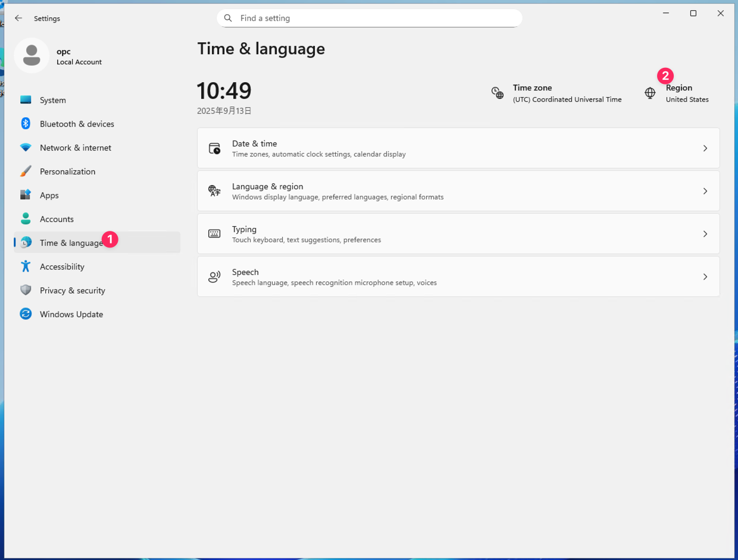
Task: Click the search magnifier icon
Action: click(x=228, y=18)
